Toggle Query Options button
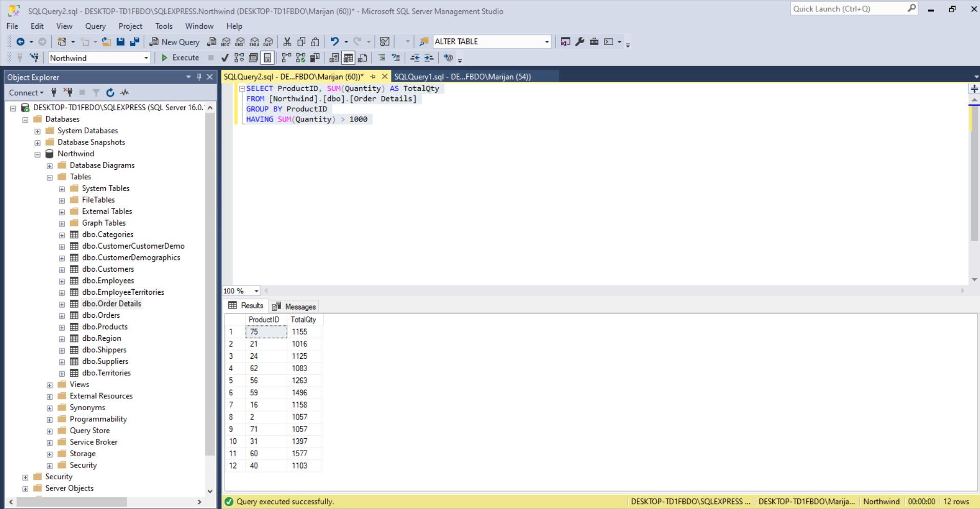Screen dimensions: 980x509 [253, 58]
